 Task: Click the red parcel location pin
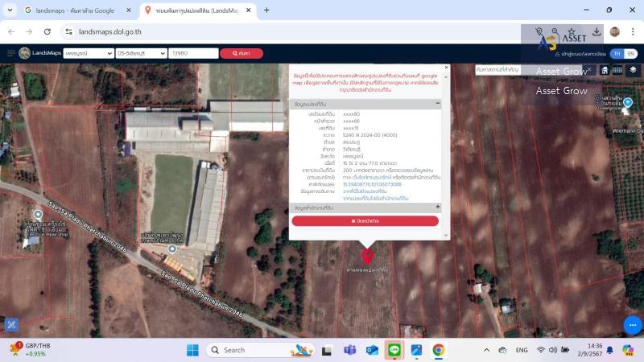tap(367, 256)
